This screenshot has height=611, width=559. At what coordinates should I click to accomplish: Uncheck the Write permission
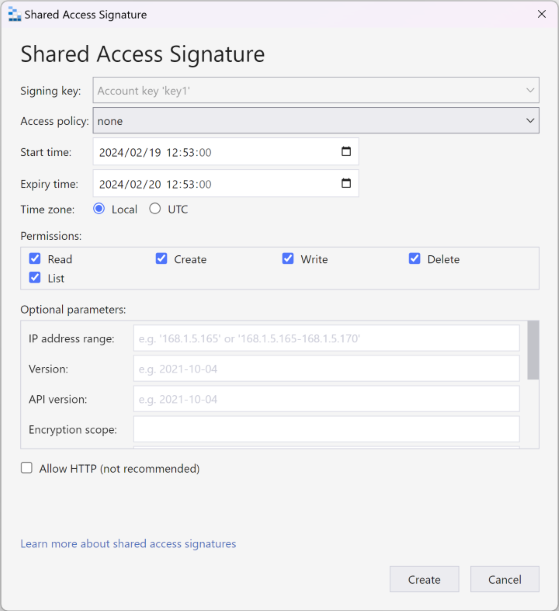tap(288, 259)
